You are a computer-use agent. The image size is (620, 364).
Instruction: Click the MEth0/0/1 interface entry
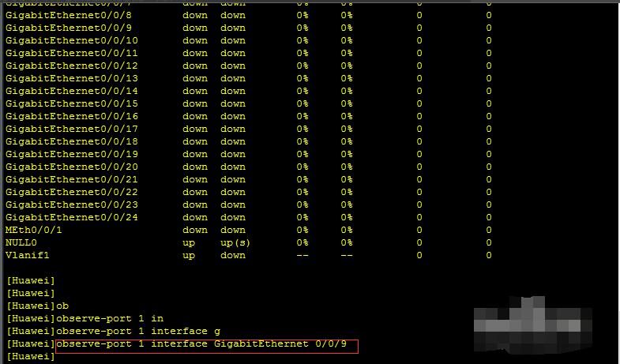(x=34, y=230)
